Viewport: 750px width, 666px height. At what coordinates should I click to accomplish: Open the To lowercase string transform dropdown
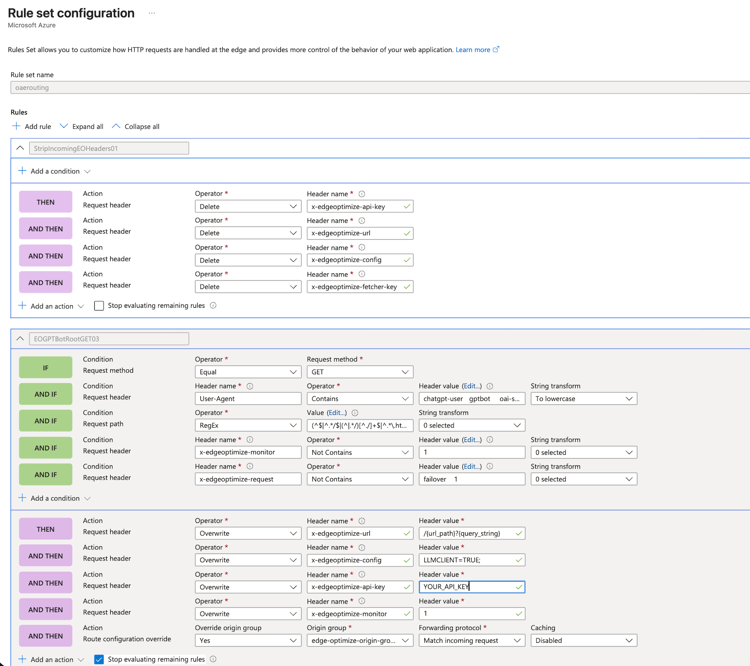584,399
